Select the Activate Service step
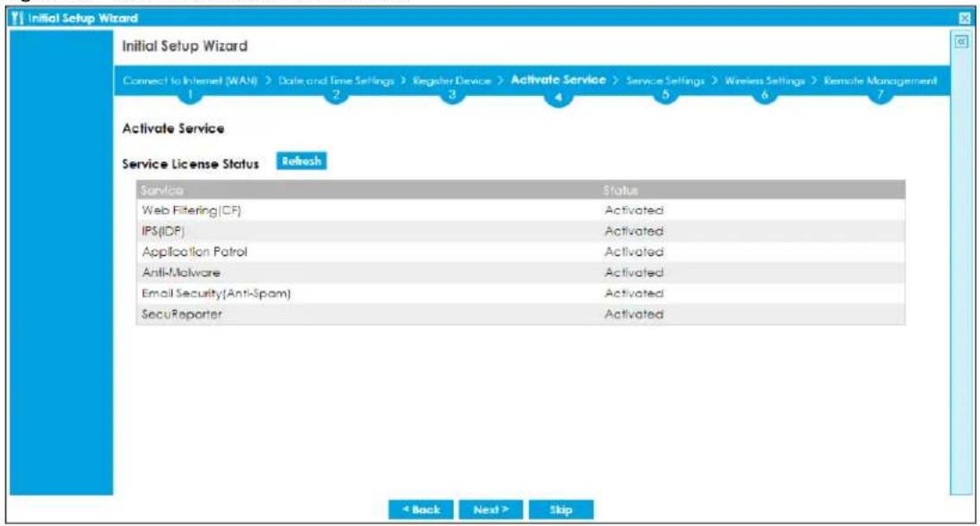The image size is (980, 526). [558, 80]
